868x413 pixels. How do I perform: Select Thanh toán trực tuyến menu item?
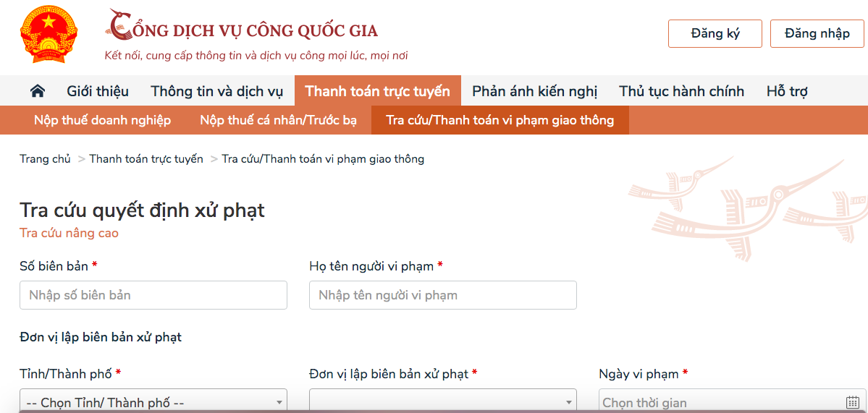point(378,91)
